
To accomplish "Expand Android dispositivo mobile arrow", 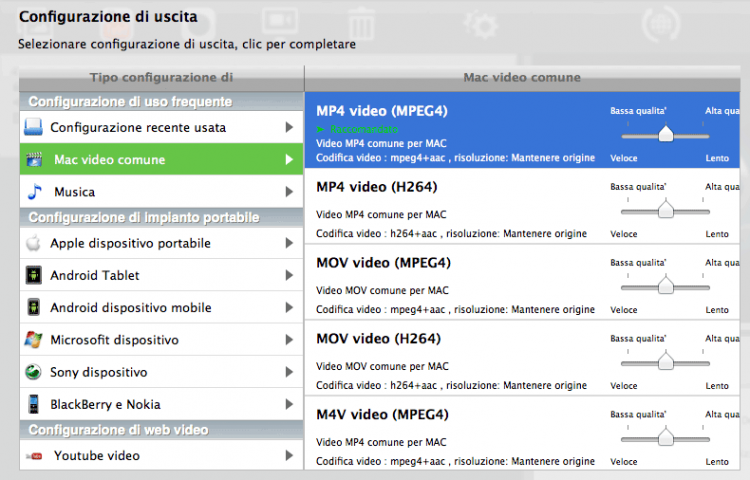I will (289, 307).
